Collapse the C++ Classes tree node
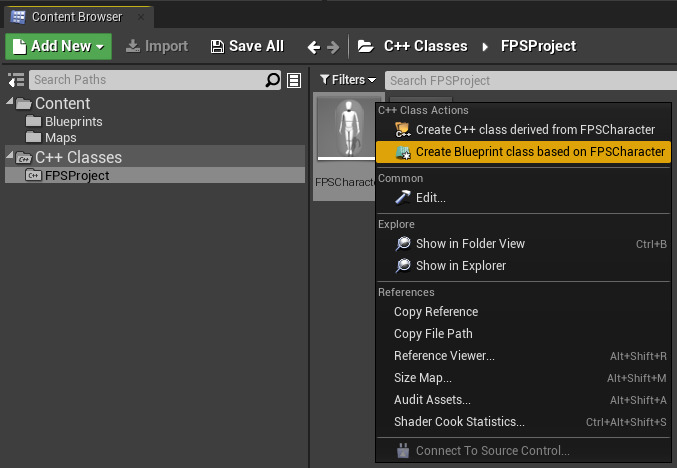 [x=9, y=155]
